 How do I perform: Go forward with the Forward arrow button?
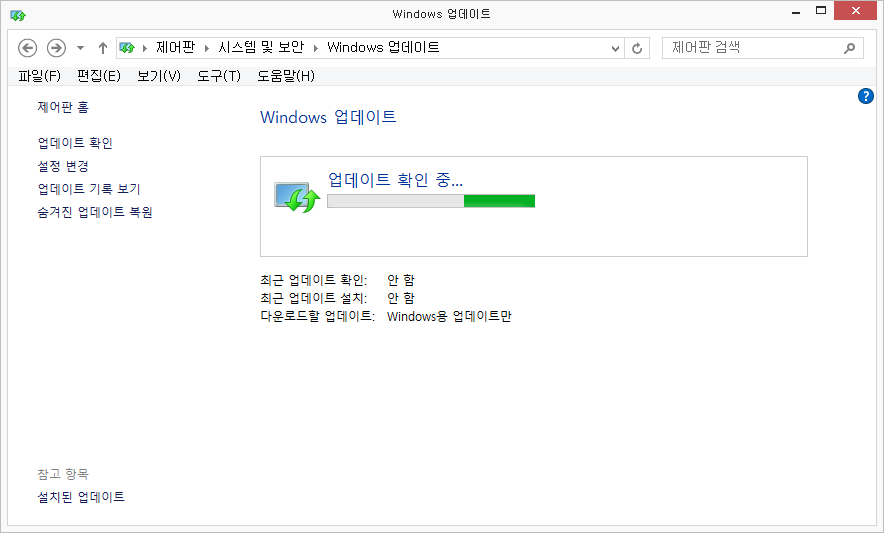click(56, 48)
